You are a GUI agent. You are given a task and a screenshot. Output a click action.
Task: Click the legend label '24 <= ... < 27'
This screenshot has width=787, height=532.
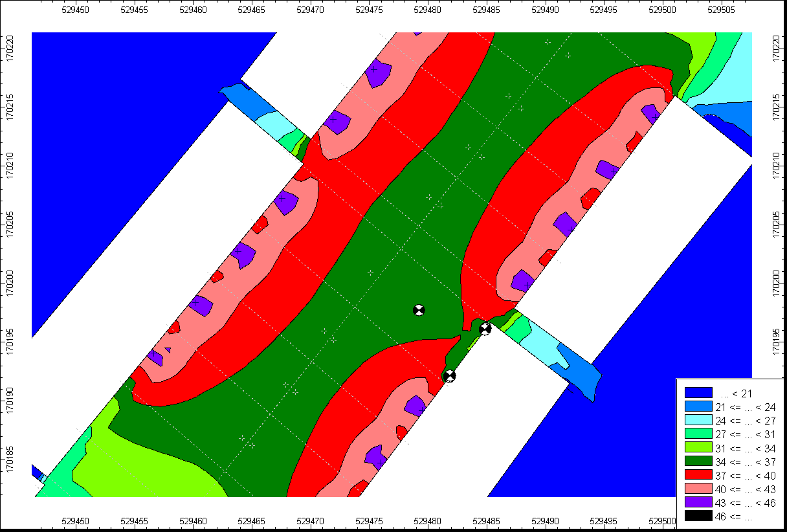click(745, 421)
